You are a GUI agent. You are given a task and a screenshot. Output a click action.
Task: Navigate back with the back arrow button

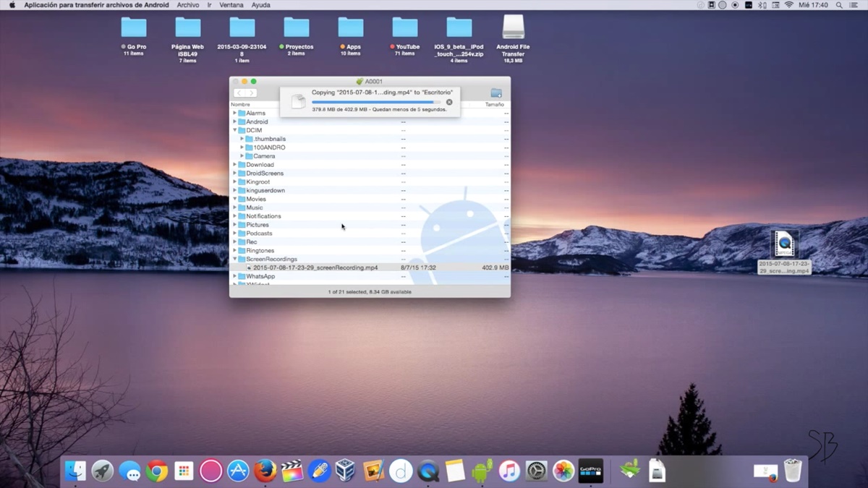(x=239, y=93)
